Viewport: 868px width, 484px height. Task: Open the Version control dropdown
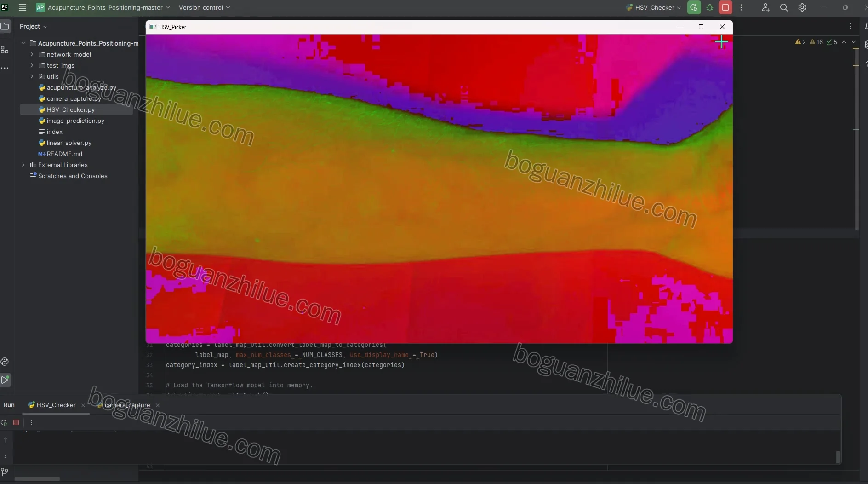tap(205, 7)
